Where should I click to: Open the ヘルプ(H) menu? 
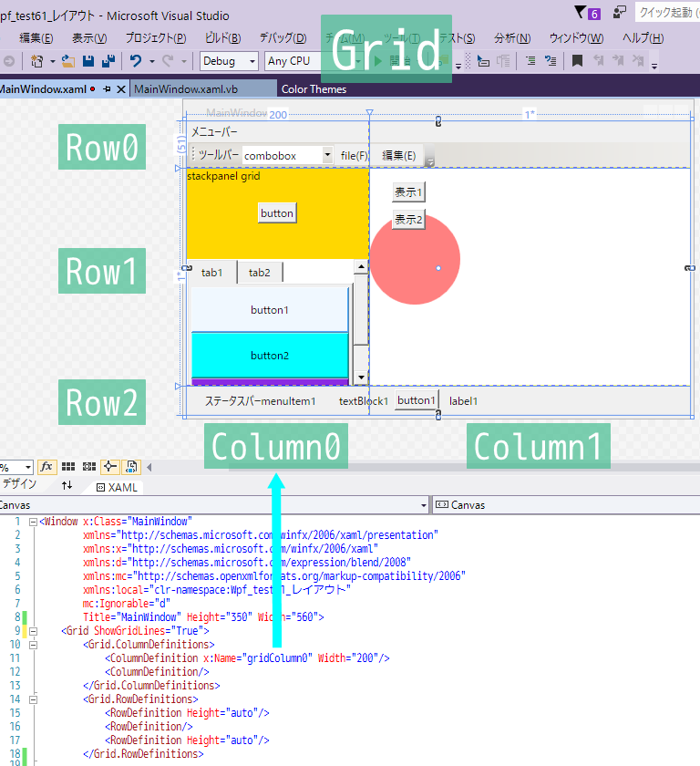[x=643, y=38]
